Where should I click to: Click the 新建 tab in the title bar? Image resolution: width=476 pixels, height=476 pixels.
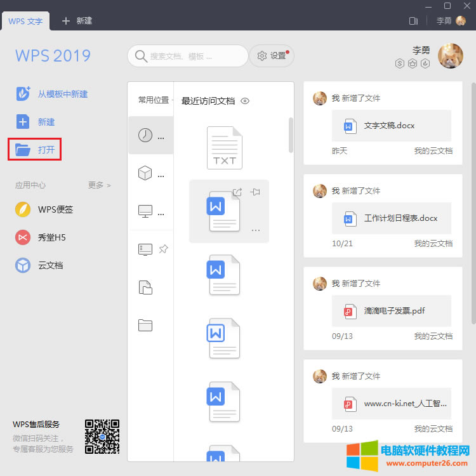84,21
